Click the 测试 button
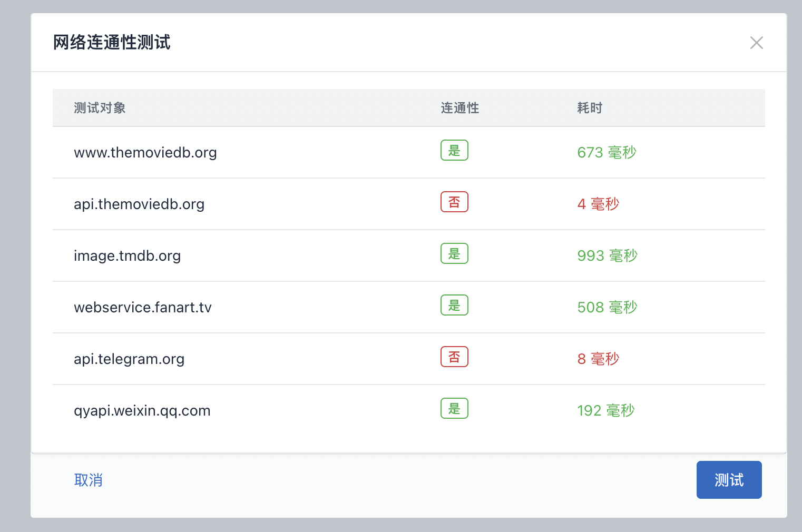802x532 pixels. pyautogui.click(x=729, y=480)
